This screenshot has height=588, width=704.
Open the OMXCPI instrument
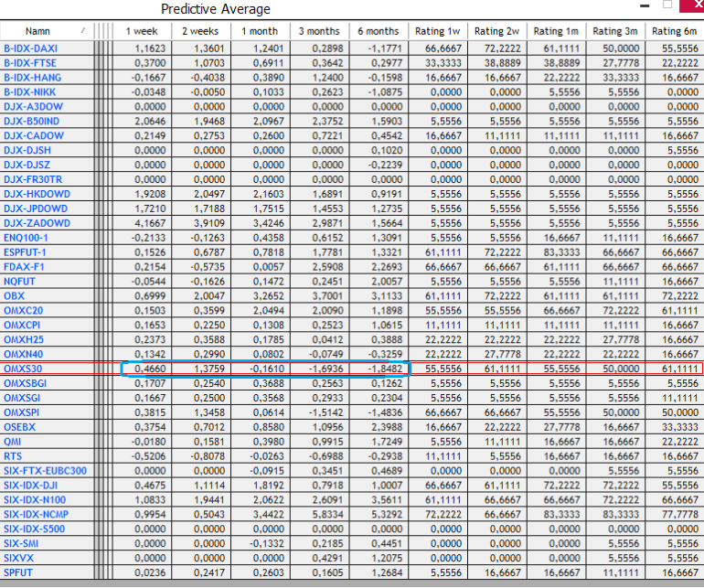click(22, 325)
